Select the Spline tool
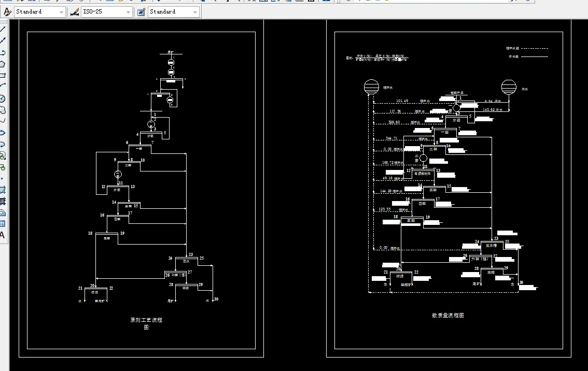This screenshot has height=371, width=588. click(x=3, y=121)
